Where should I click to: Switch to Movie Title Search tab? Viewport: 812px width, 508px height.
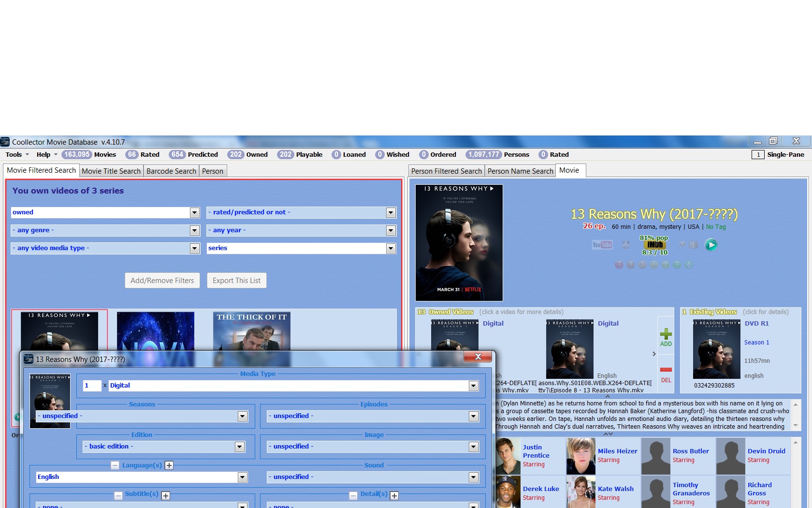coord(111,171)
